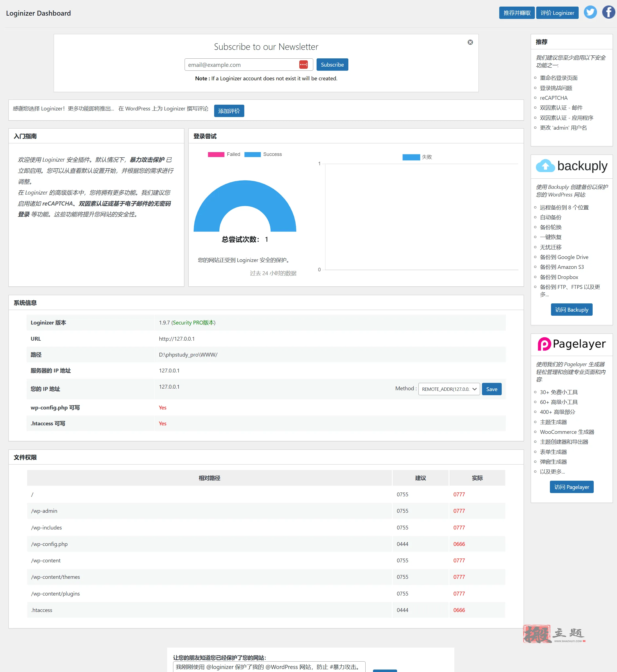Click the 评价 Loginizer button
The width and height of the screenshot is (617, 672).
point(557,13)
